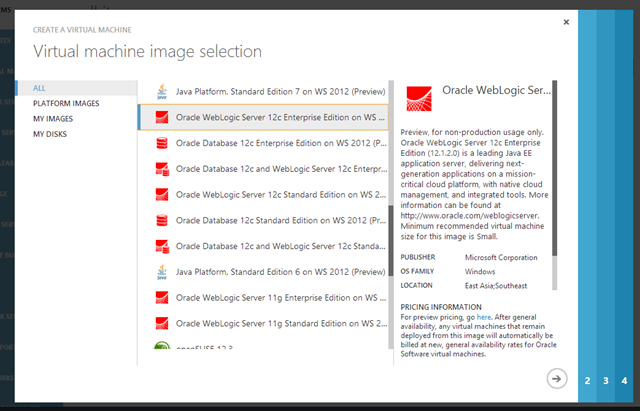Select the ALL image category
This screenshot has width=640, height=411.
tap(76, 88)
